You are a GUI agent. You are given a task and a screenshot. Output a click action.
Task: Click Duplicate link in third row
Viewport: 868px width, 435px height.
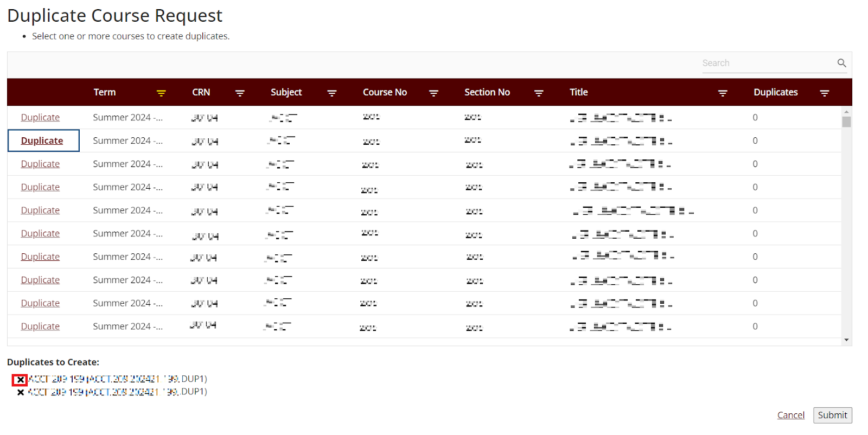click(x=40, y=164)
